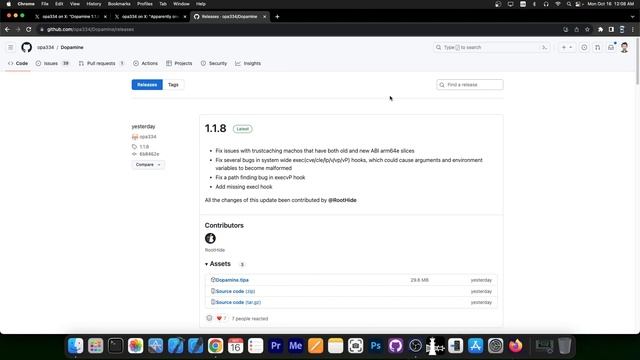
Task: Open the Calendar app in the dock
Action: [236, 346]
